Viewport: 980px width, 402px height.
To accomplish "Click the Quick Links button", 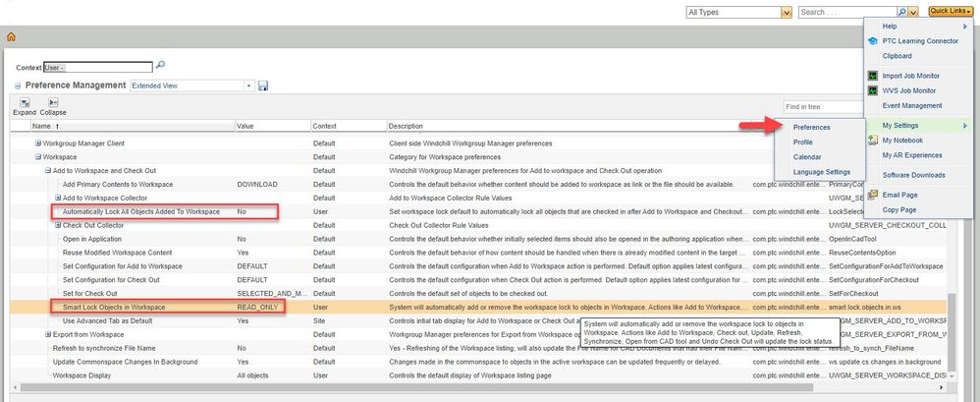I will click(950, 11).
